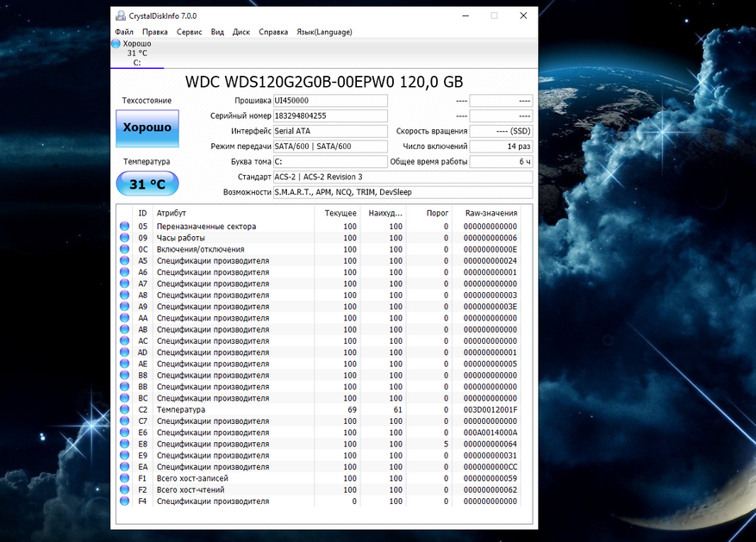Click status orb for attribute 05 row
756x542 pixels.
125,227
